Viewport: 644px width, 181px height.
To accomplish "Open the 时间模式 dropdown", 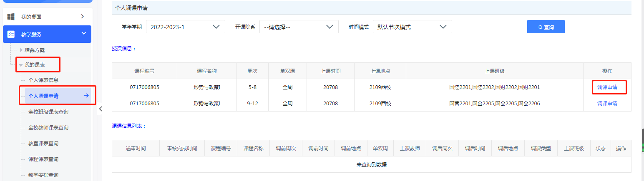I will point(412,27).
